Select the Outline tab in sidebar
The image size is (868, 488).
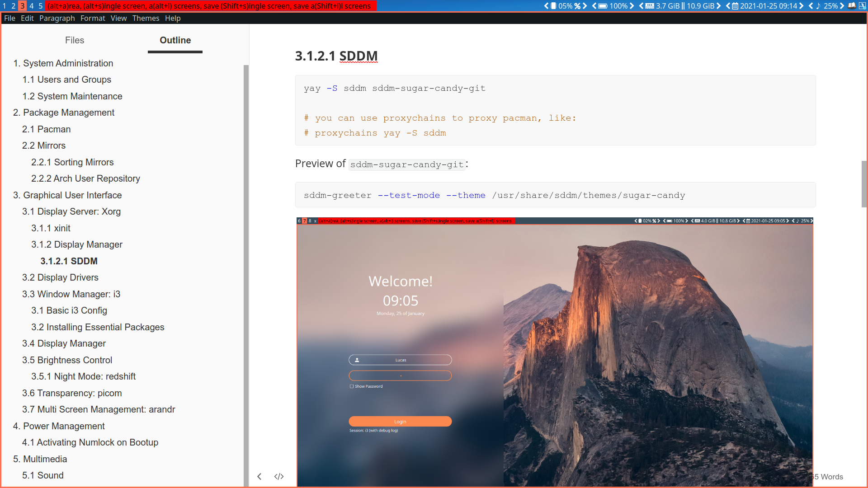point(175,40)
